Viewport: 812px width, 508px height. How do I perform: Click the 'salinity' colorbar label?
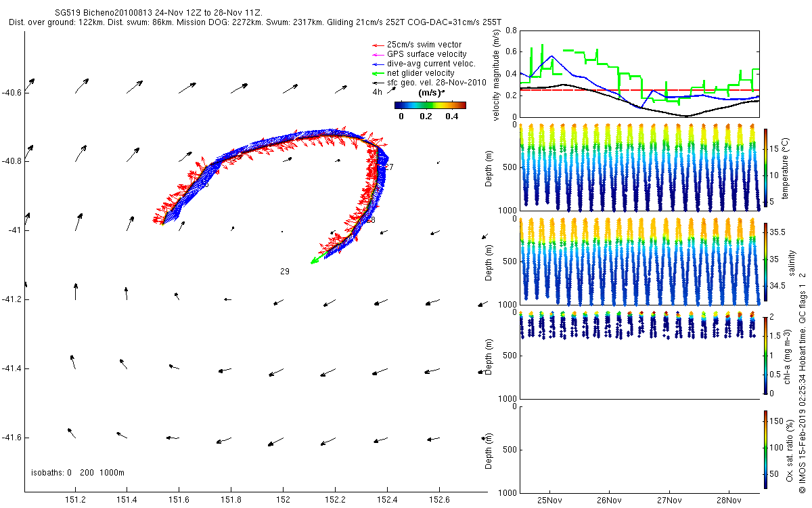(x=792, y=261)
